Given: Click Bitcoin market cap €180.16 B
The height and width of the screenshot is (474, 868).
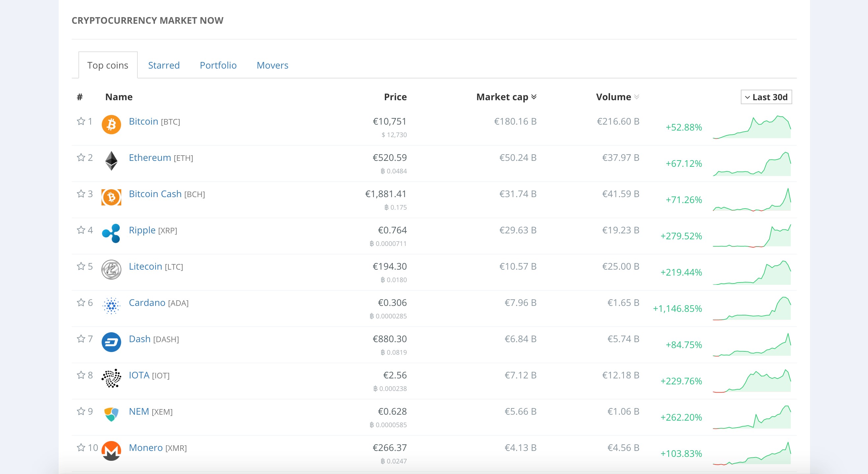Looking at the screenshot, I should pos(515,121).
